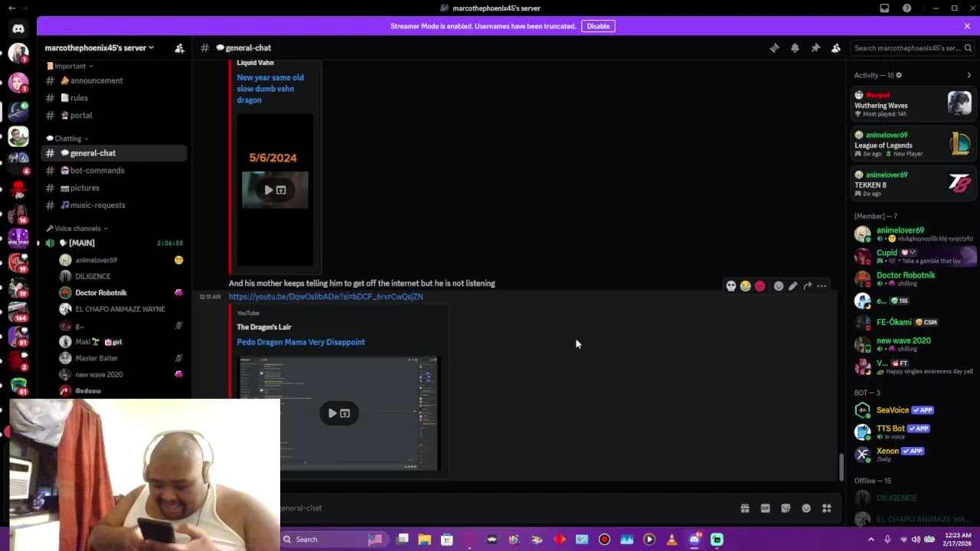The image size is (980, 551).
Task: Open VLC cone icon in taskbar
Action: tap(671, 540)
